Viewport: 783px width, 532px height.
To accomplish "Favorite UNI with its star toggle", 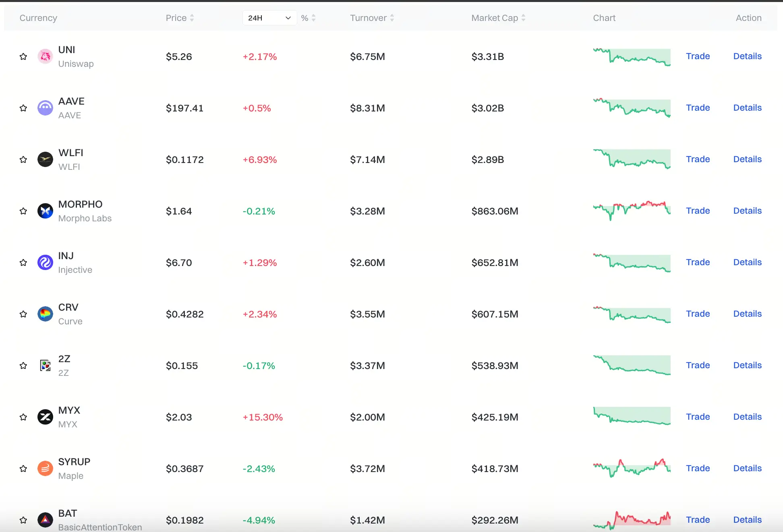I will coord(23,57).
